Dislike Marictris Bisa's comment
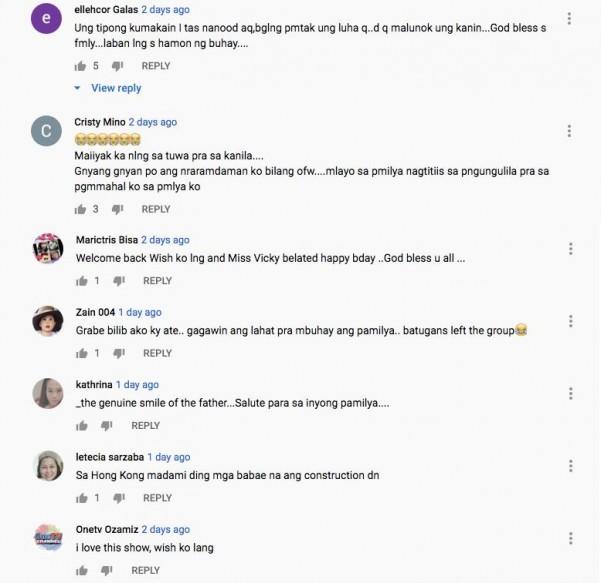Image resolution: width=601 pixels, height=583 pixels. [118, 281]
